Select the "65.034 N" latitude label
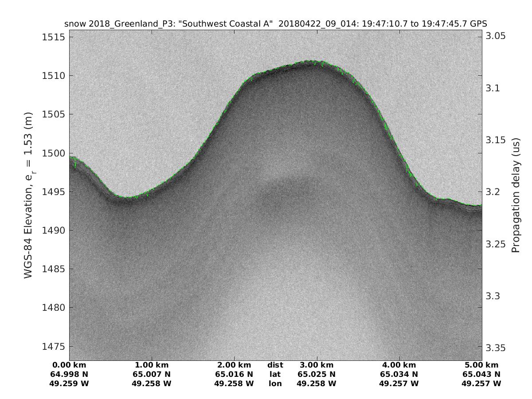The width and height of the screenshot is (532, 399). [x=399, y=374]
